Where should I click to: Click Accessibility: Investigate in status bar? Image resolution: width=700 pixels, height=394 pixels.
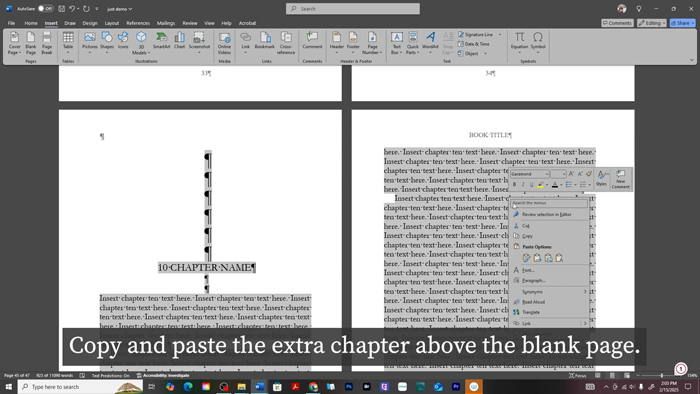(x=162, y=376)
